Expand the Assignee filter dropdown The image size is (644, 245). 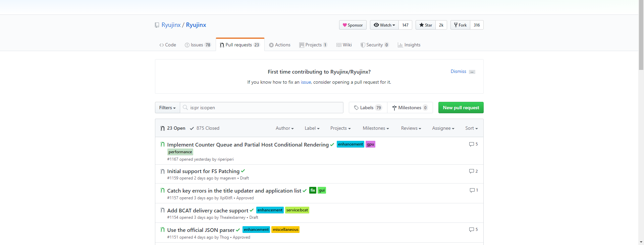click(x=443, y=128)
